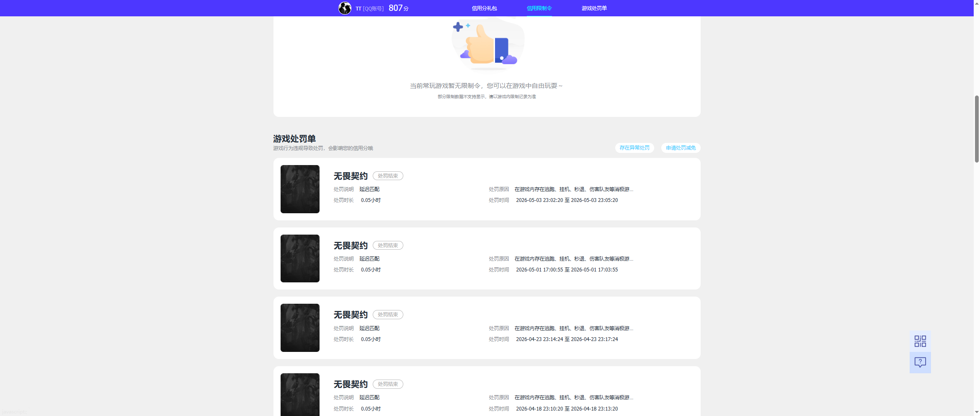Click truncated penalty reason of 2026-05-01 record
The height and width of the screenshot is (416, 980).
pos(574,259)
